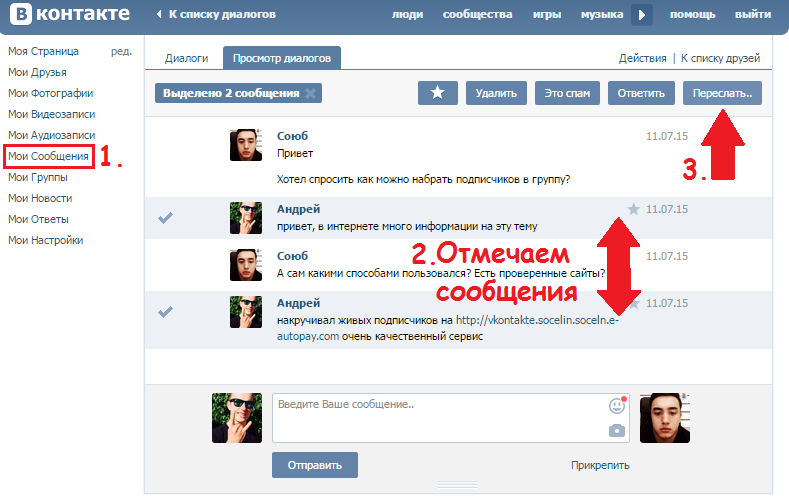Screen dimensions: 789x497
Task: Uncheck Андрей's first selected message checkmark
Action: pyautogui.click(x=166, y=218)
